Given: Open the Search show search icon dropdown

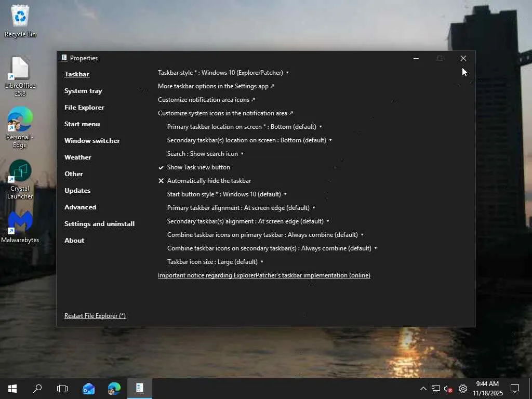Looking at the screenshot, I should coord(205,154).
